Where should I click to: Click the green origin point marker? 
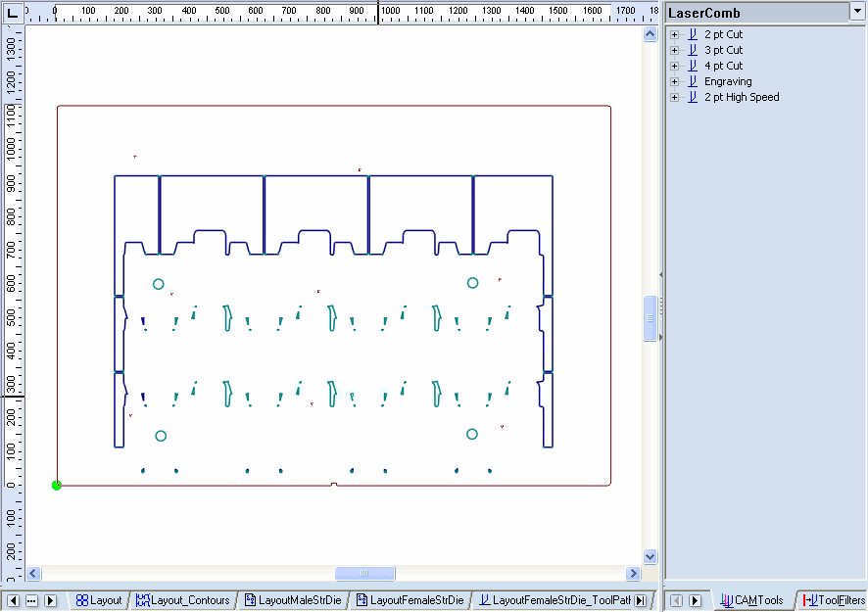[x=57, y=486]
